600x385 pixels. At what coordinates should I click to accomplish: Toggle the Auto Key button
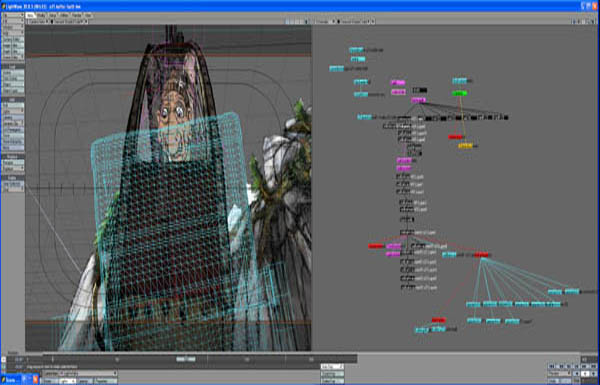point(332,367)
